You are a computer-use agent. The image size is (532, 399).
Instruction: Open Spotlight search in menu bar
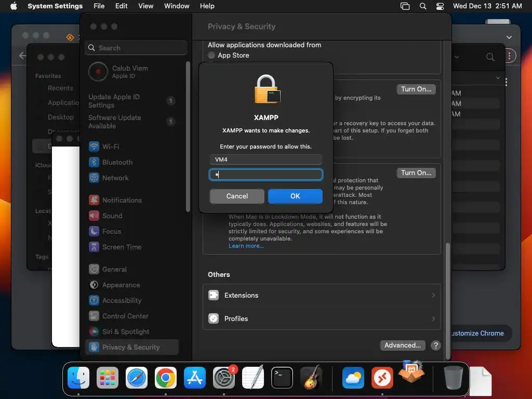pyautogui.click(x=423, y=6)
